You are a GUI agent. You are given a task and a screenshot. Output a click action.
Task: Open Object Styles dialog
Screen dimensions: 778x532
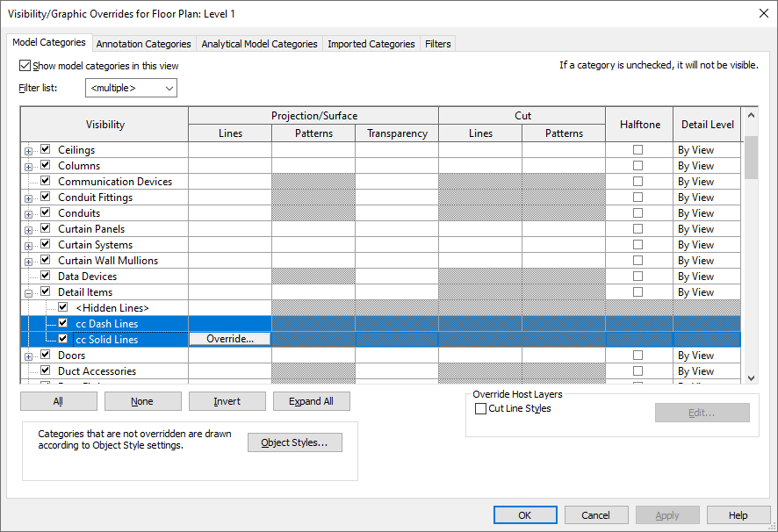point(295,442)
